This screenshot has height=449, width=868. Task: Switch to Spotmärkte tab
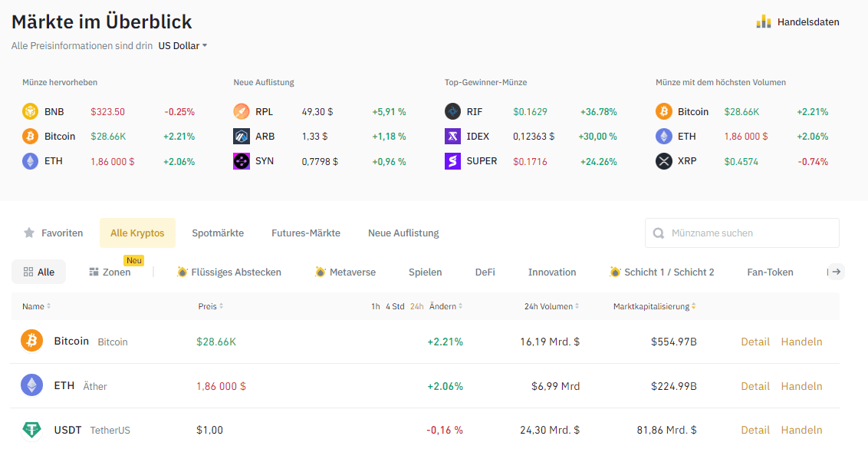(218, 233)
